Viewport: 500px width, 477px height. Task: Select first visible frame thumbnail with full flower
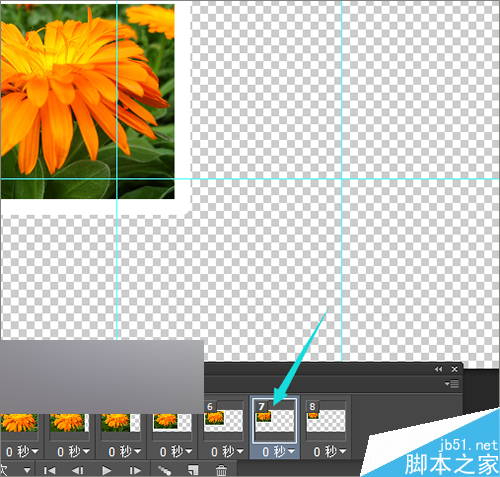19,423
